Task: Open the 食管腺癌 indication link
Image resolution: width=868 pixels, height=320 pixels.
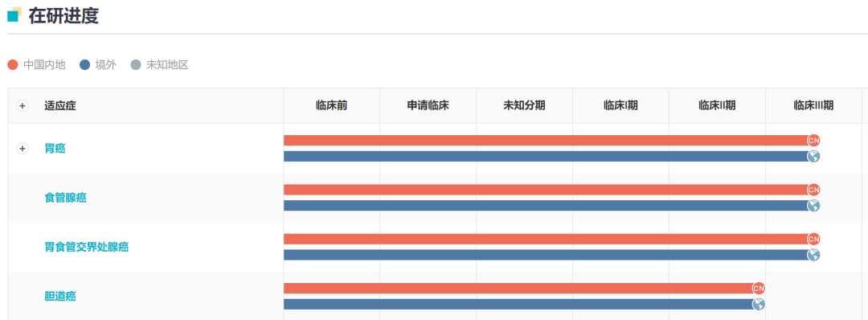Action: click(65, 198)
